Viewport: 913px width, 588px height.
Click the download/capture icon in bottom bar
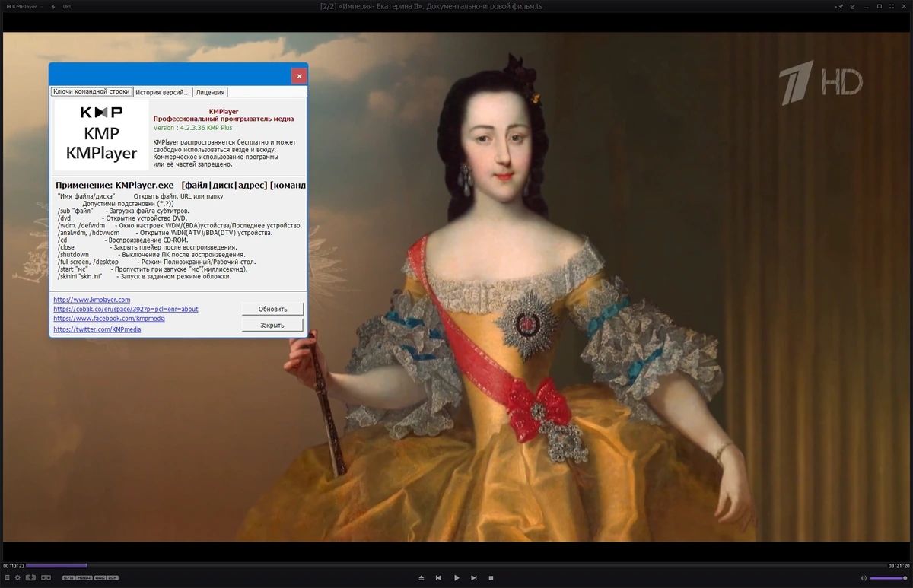pyautogui.click(x=30, y=578)
